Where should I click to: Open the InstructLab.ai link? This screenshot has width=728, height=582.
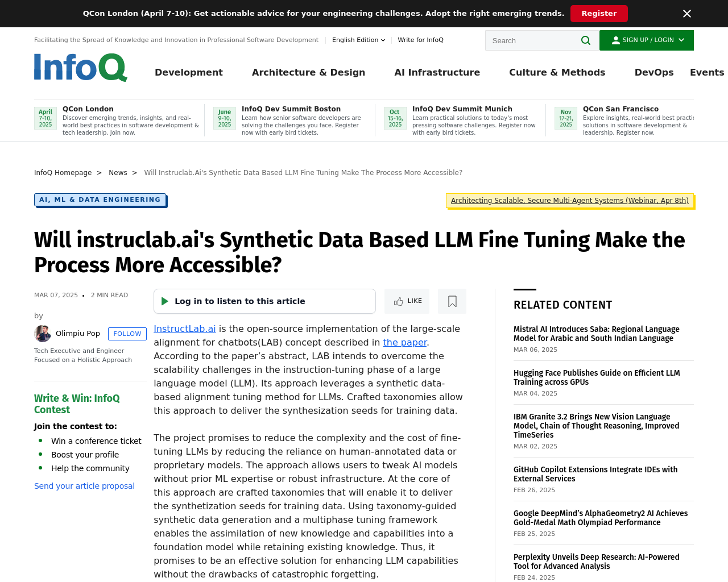coord(185,329)
